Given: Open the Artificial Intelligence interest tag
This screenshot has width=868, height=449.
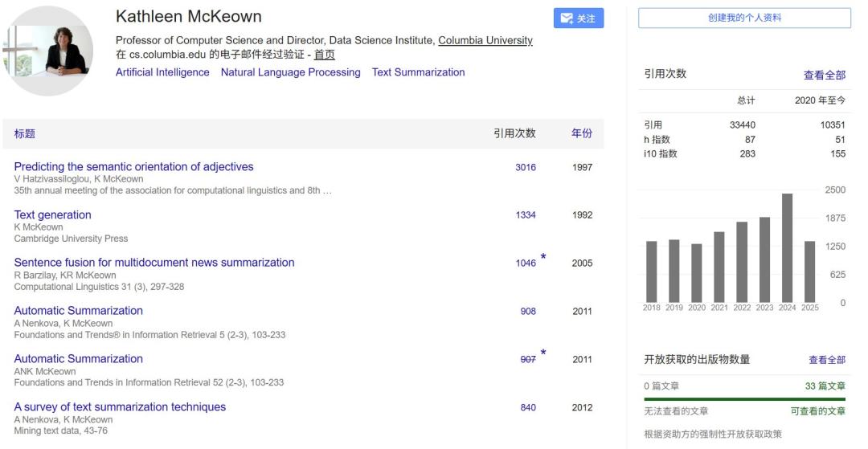Looking at the screenshot, I should click(x=162, y=72).
